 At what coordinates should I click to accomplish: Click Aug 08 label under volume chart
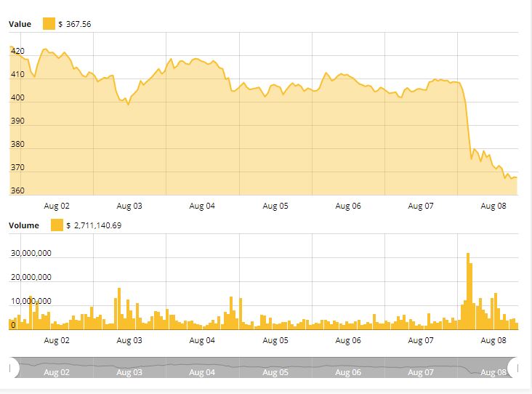pyautogui.click(x=493, y=340)
